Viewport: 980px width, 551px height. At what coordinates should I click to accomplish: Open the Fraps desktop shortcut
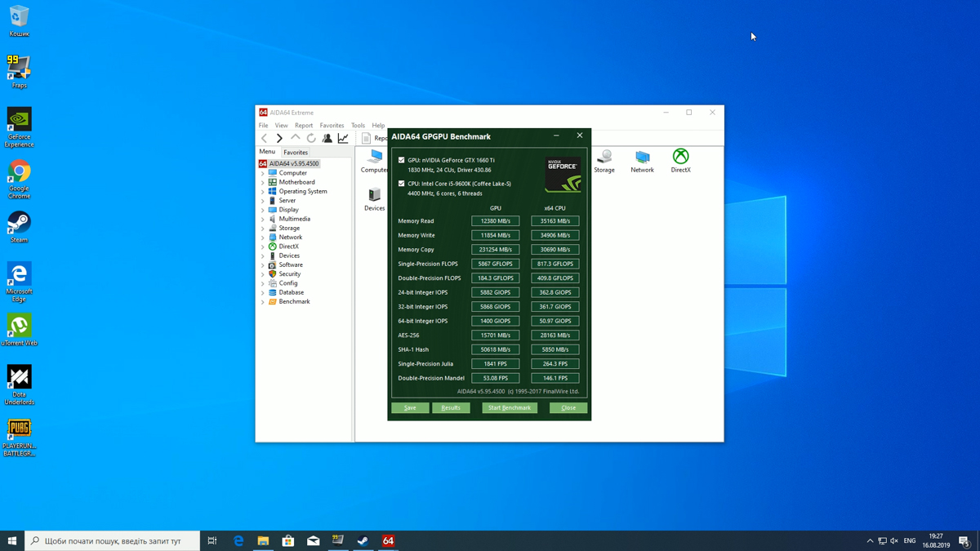19,72
